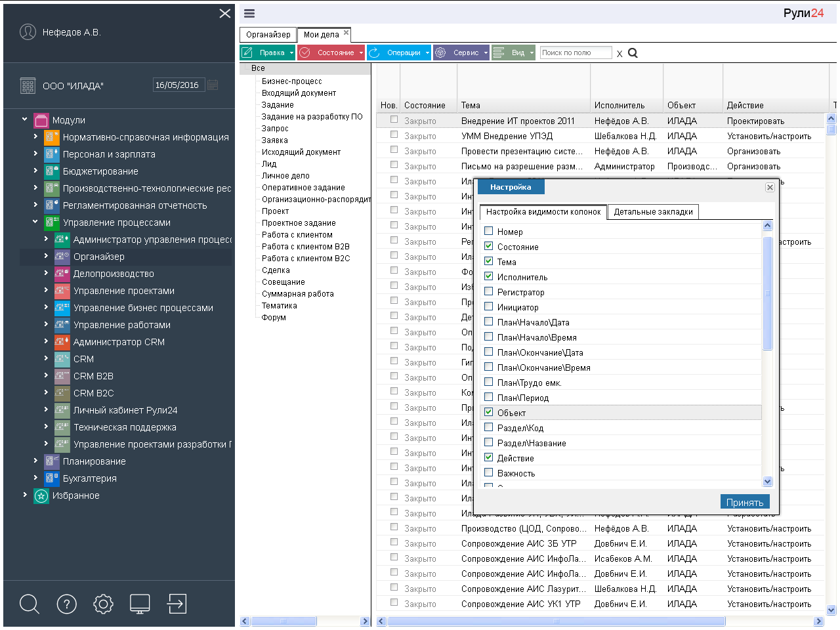This screenshot has height=630, width=840.
Task: Switch to the Органайзер tab
Action: coord(268,35)
